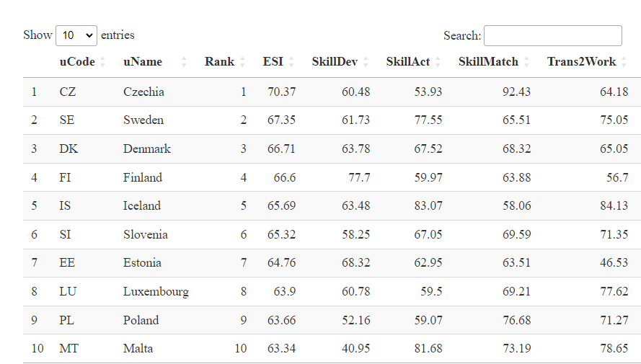641x364 pixels.
Task: Click the sort arrows beside uCode
Action: point(102,62)
